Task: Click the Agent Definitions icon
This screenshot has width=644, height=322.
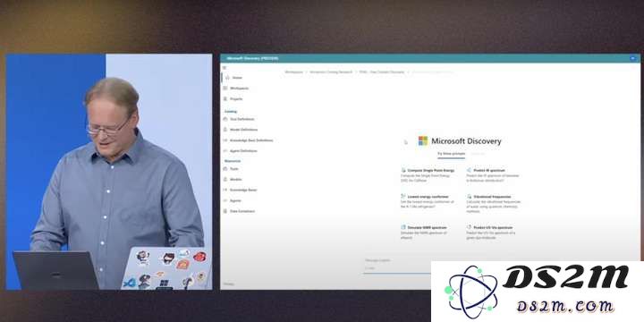Action: pos(225,151)
